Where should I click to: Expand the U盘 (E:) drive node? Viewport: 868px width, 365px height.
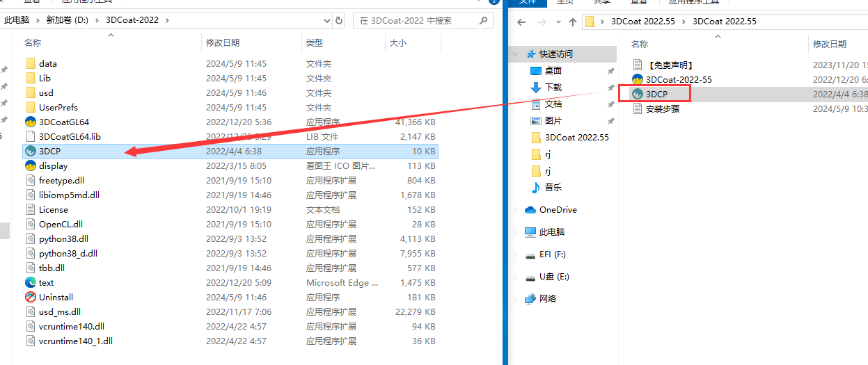[516, 277]
